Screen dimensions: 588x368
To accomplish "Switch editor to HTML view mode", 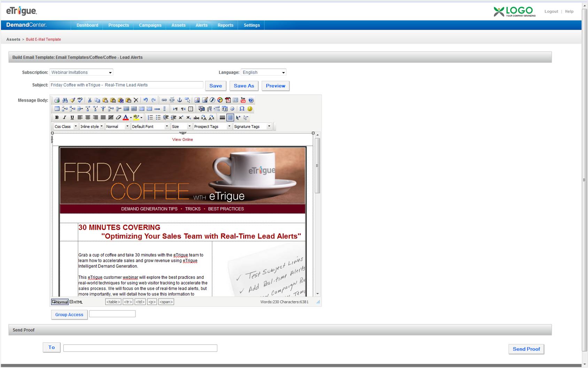I will [x=76, y=302].
